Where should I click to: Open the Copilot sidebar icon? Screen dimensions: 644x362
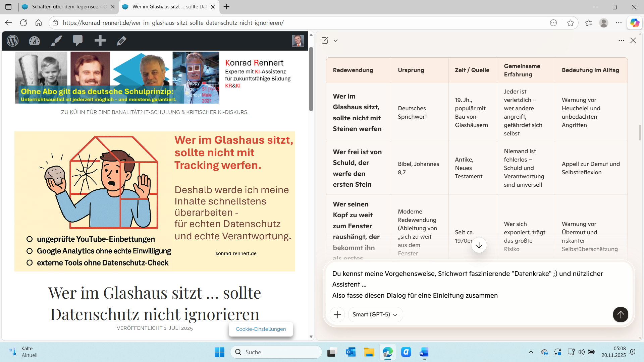pyautogui.click(x=635, y=23)
